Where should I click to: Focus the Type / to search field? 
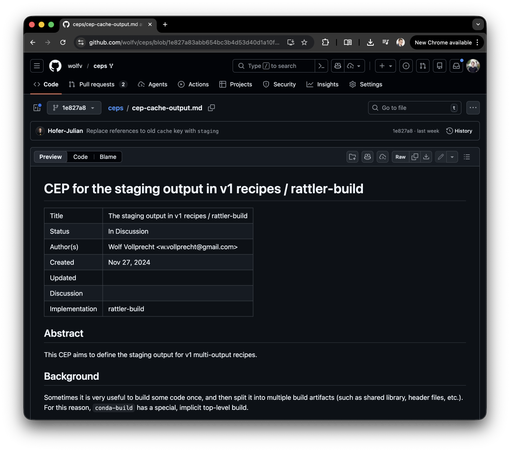[x=273, y=66]
